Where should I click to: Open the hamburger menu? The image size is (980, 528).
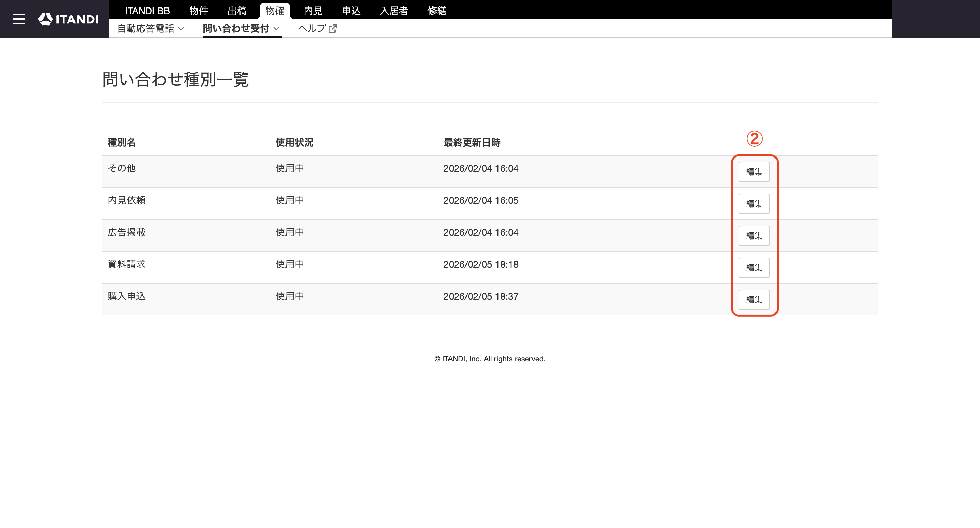(19, 19)
